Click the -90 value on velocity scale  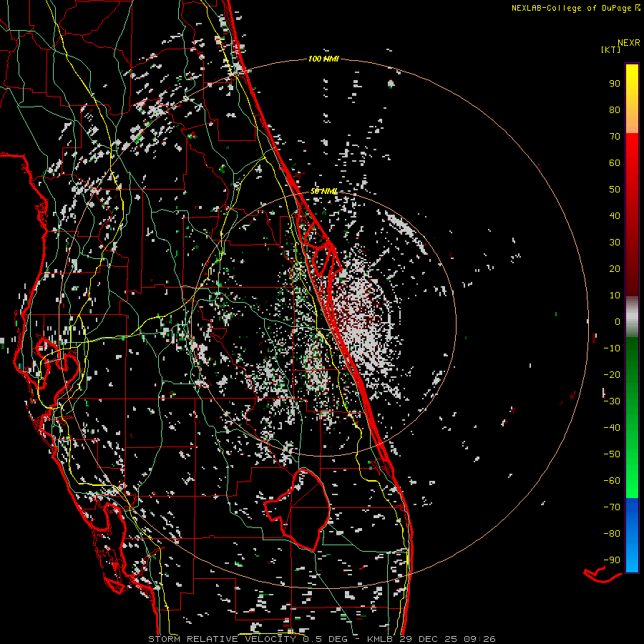click(612, 560)
